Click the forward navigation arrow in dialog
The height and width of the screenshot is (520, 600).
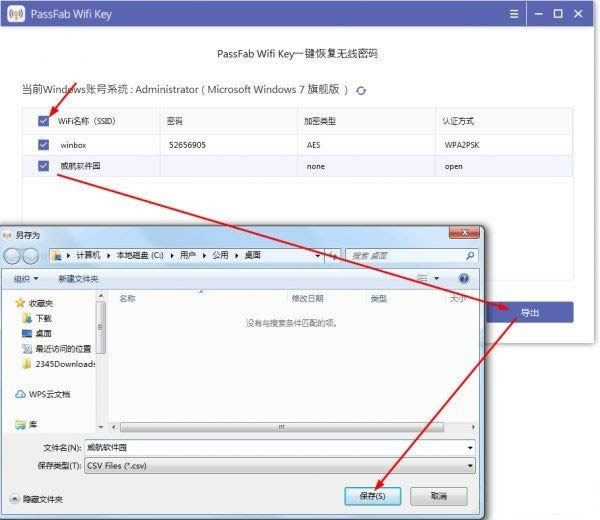pyautogui.click(x=31, y=256)
